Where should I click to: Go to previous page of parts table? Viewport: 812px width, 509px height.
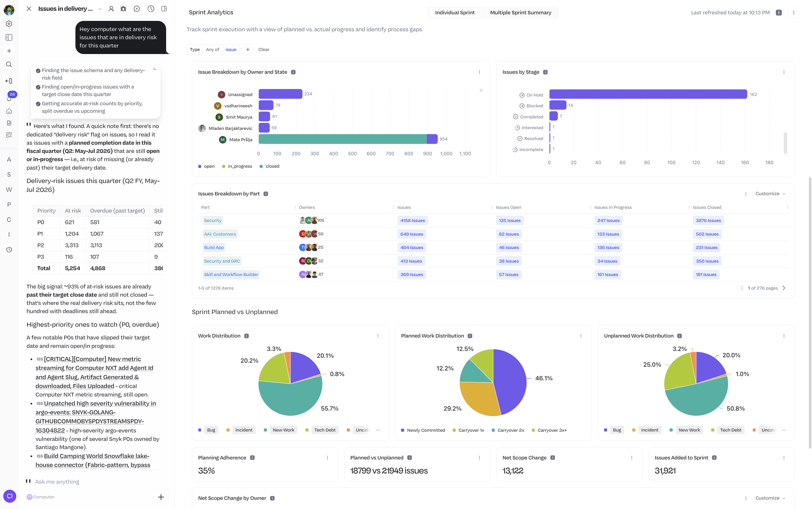[x=742, y=288]
